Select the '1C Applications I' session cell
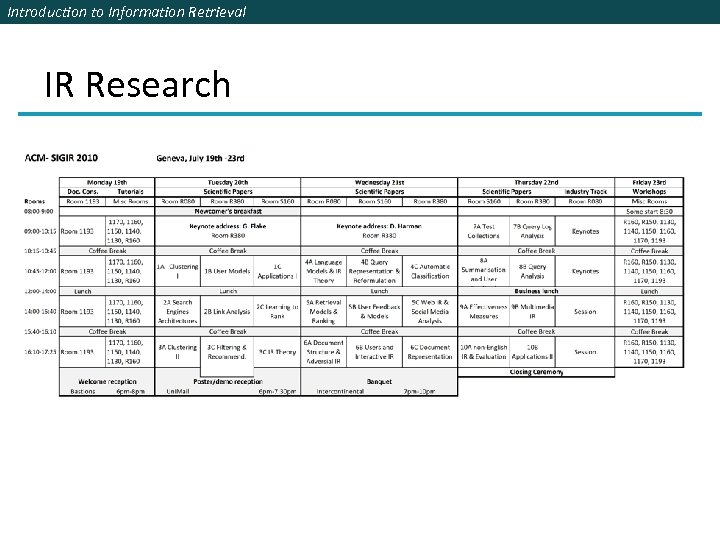Screen dimensions: 720x540 pos(277,271)
